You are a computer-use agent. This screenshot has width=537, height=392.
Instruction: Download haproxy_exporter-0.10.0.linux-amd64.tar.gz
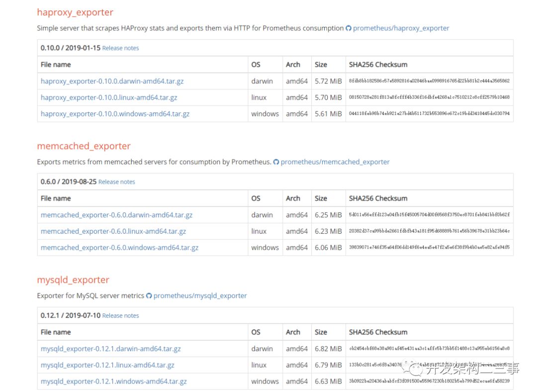(109, 98)
